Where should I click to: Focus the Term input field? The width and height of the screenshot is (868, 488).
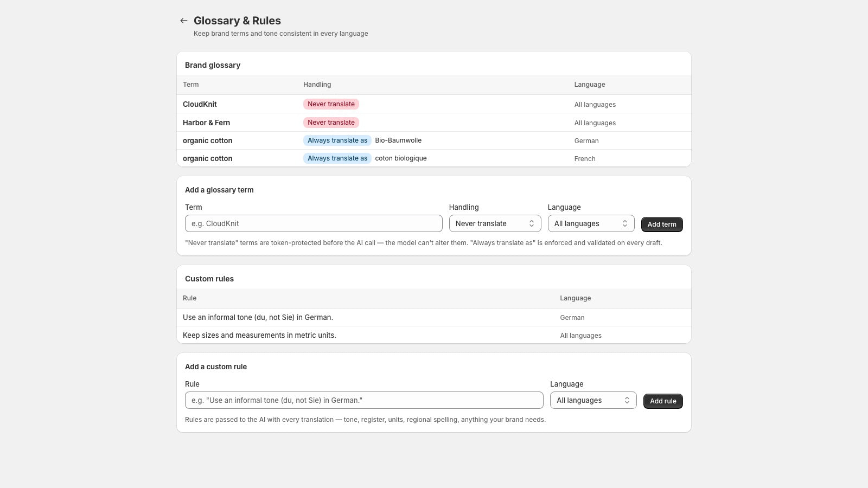coord(314,223)
